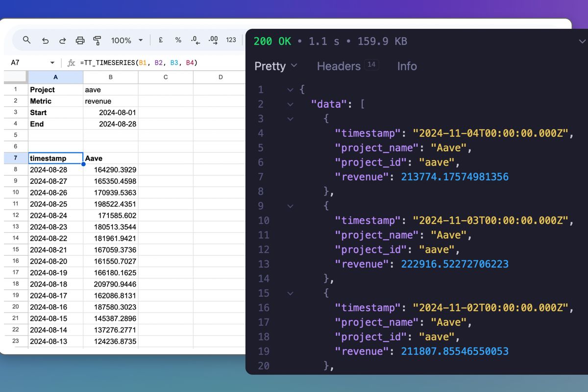Select column B header
The image size is (588, 392).
point(111,77)
